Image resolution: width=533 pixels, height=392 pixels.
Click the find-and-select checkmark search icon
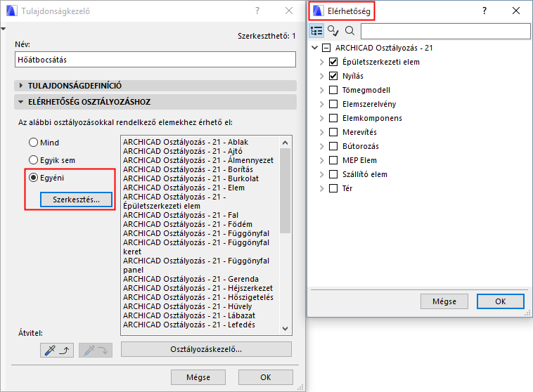tap(333, 31)
